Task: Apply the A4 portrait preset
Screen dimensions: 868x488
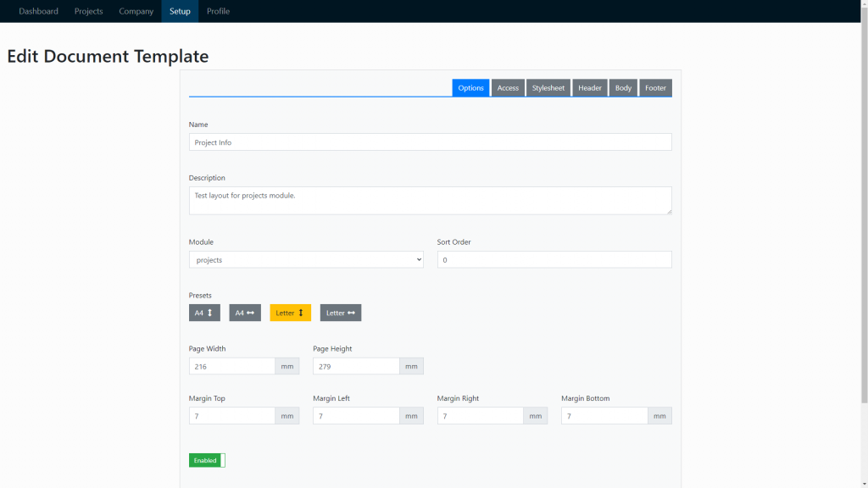Action: coord(204,313)
